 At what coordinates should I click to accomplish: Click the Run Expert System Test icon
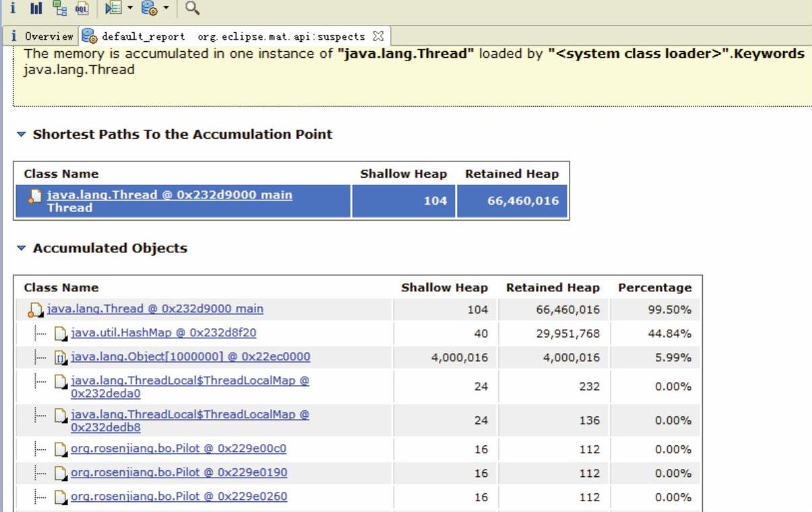tap(150, 9)
